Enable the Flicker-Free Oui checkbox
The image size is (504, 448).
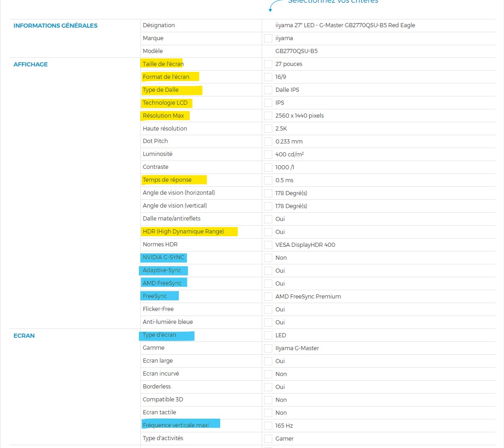(268, 309)
